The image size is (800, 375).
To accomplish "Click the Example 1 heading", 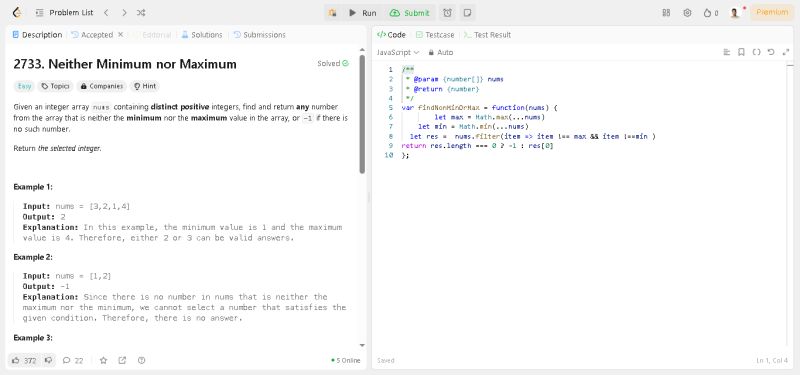I will pyautogui.click(x=33, y=187).
